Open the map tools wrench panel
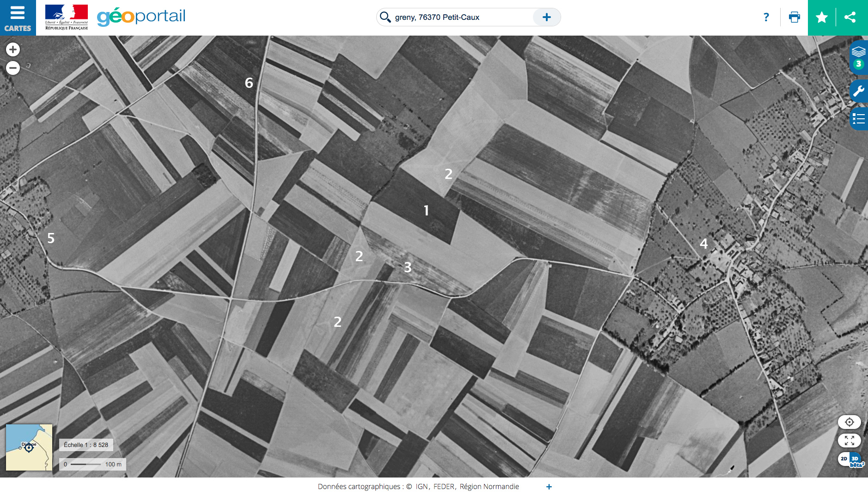The image size is (868, 496). pyautogui.click(x=858, y=91)
